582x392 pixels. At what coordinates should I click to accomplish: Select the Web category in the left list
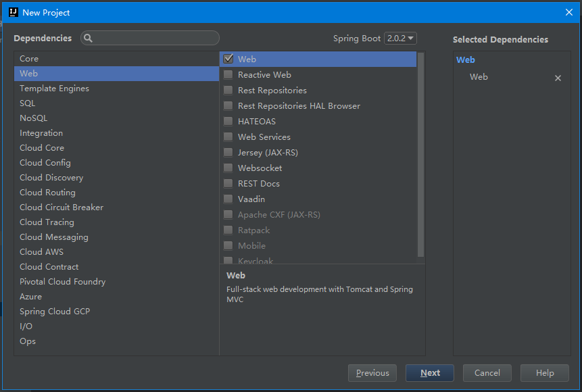pyautogui.click(x=116, y=74)
